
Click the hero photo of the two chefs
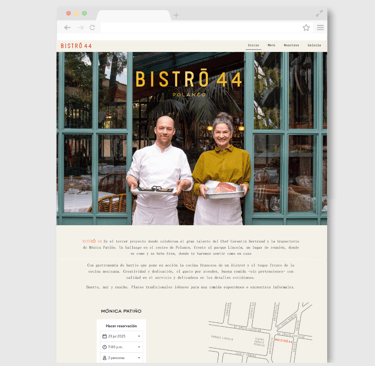pyautogui.click(x=192, y=138)
